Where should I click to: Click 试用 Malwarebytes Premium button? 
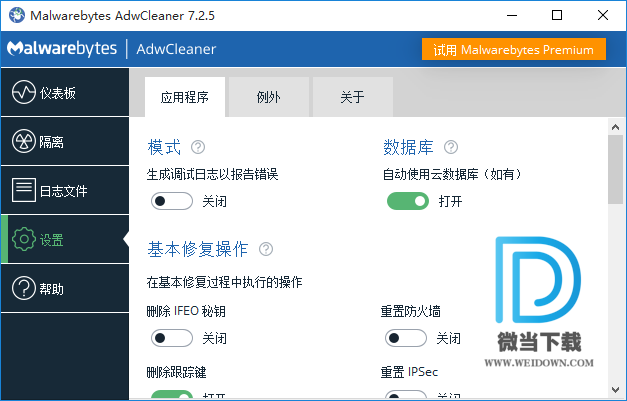(x=514, y=50)
